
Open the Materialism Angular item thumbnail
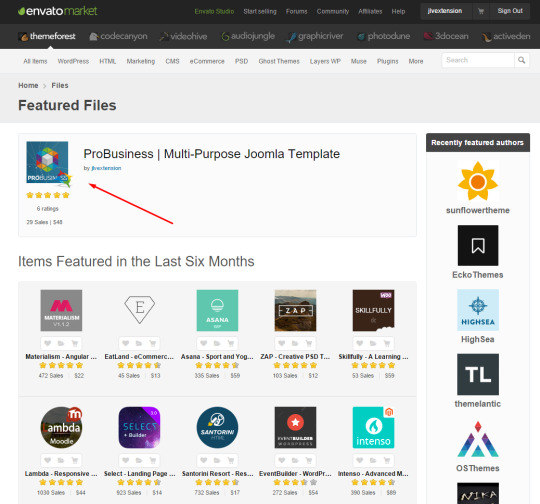[x=61, y=310]
